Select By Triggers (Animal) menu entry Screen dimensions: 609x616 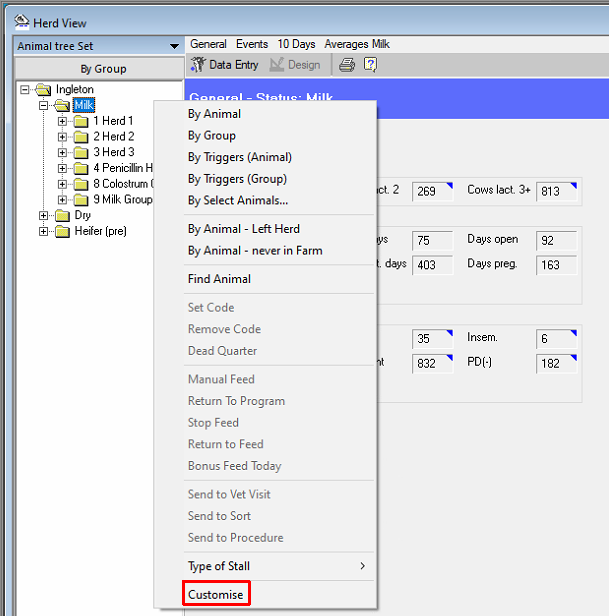[240, 157]
